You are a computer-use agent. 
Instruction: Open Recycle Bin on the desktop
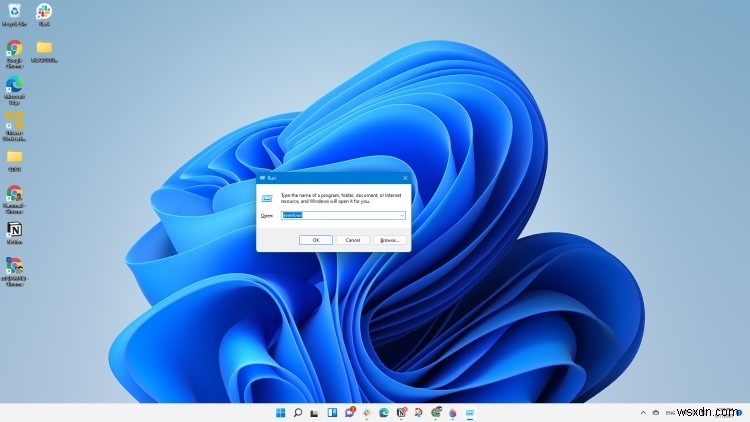click(14, 14)
